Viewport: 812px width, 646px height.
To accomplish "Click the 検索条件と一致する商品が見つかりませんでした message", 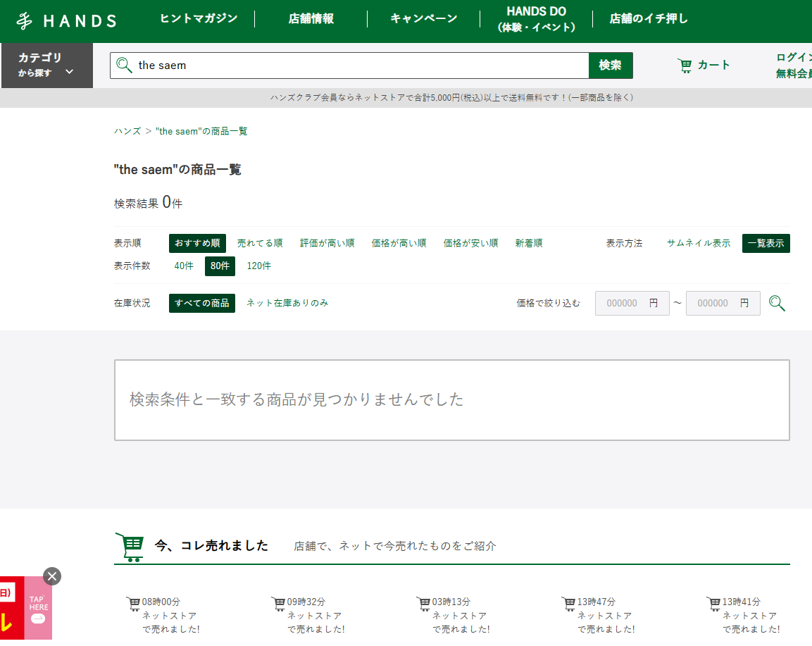I will coord(296,399).
